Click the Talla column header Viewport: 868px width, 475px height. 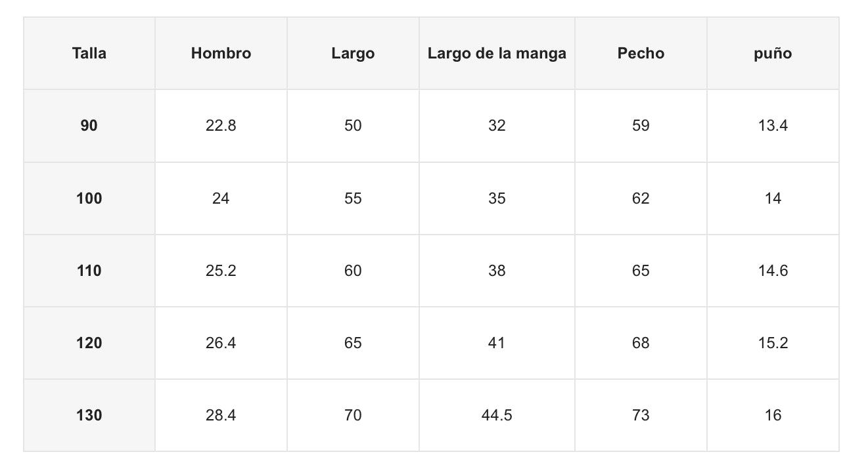89,53
